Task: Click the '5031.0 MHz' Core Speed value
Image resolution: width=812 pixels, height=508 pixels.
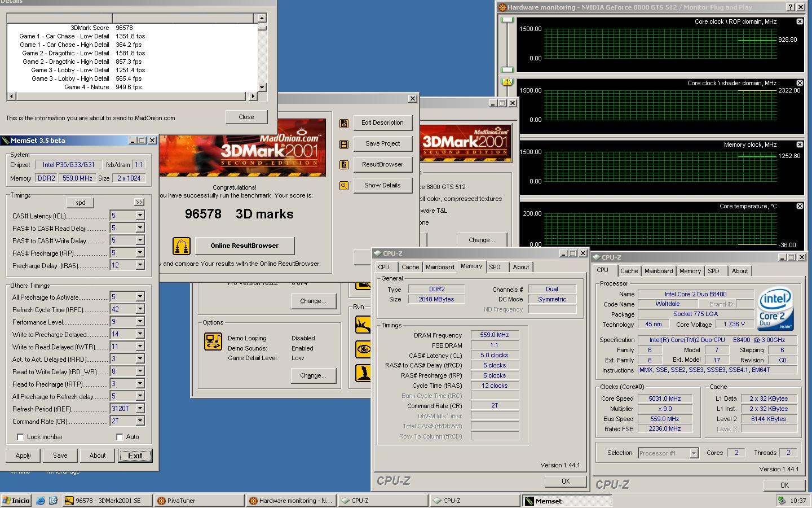Action: click(665, 398)
